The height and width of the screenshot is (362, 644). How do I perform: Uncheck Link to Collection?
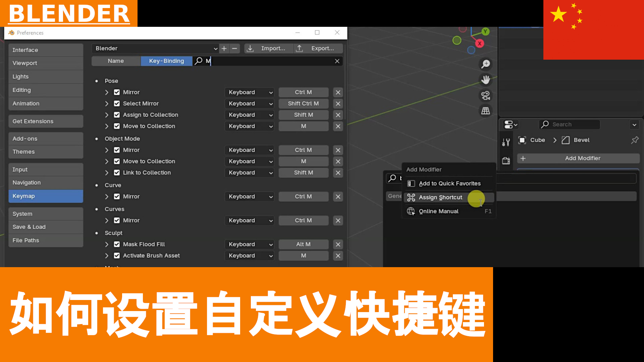[x=117, y=173]
